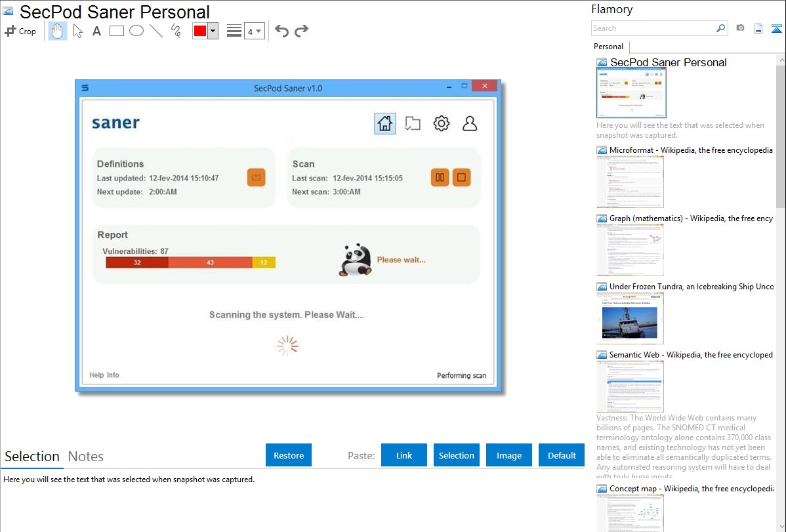Stop the running scan

click(462, 178)
